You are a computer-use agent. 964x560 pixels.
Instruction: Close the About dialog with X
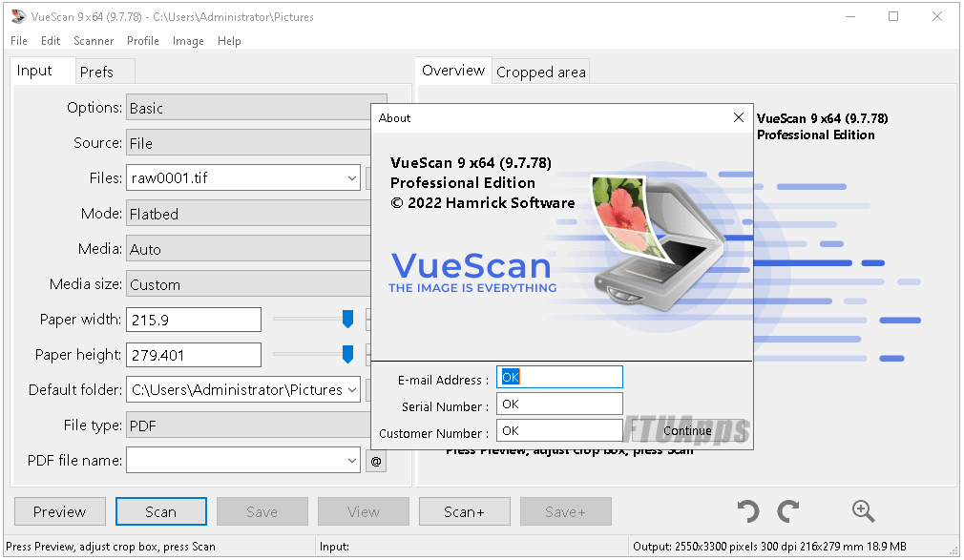tap(739, 117)
